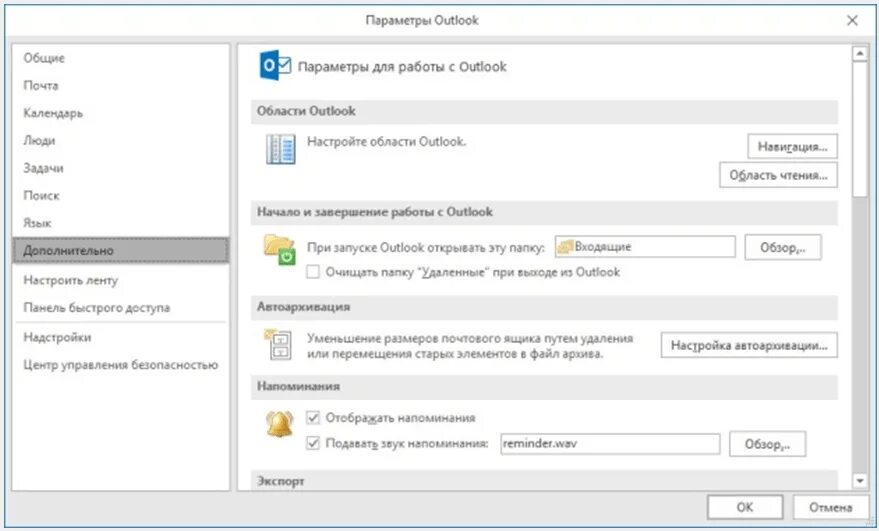This screenshot has height=531, width=879.
Task: Select the Люди category
Action: [121, 141]
